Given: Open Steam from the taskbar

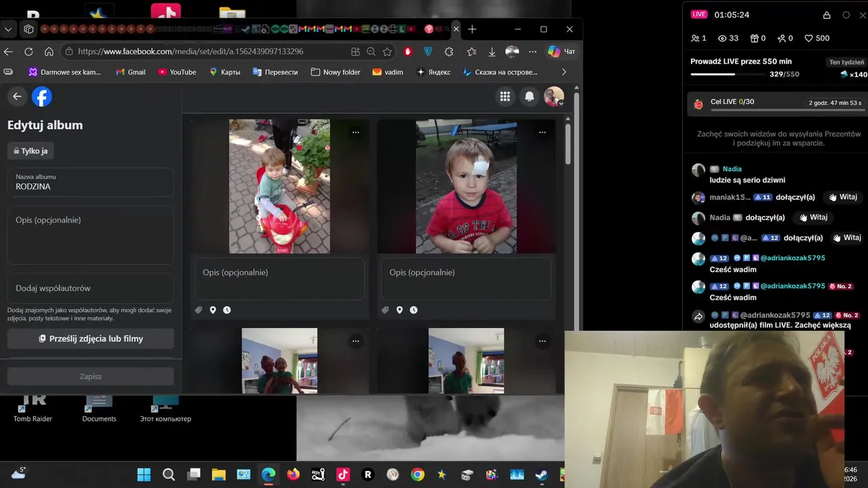Looking at the screenshot, I should (x=541, y=474).
